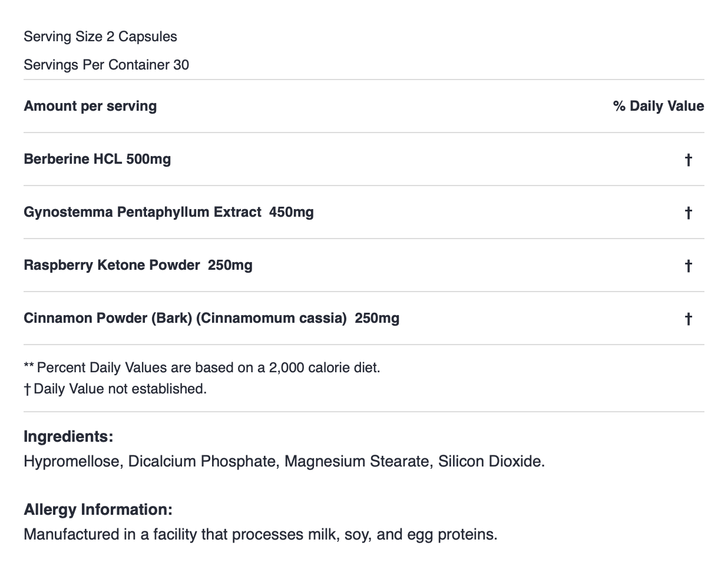Click the Ingredients heading
Screen dimensions: 728x569
tap(68, 436)
